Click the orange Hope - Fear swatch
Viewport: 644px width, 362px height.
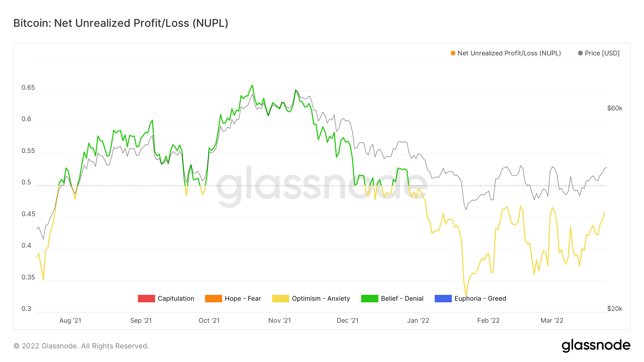[214, 298]
